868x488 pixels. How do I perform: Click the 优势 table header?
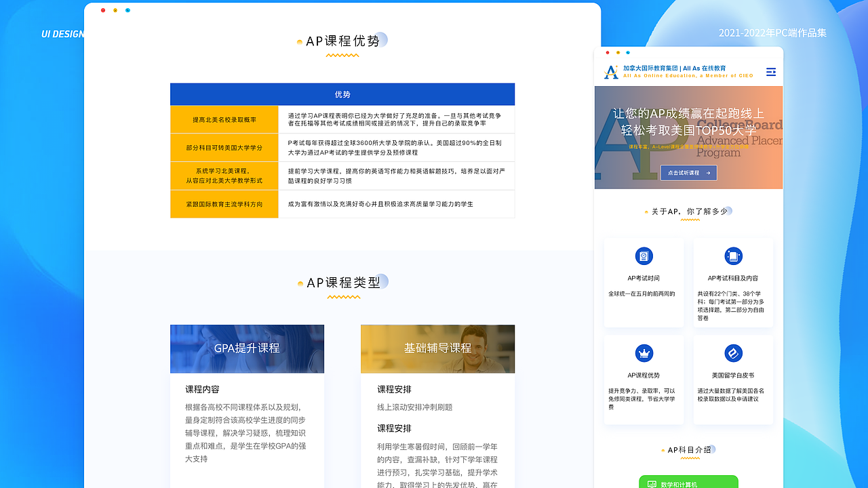[x=342, y=94]
